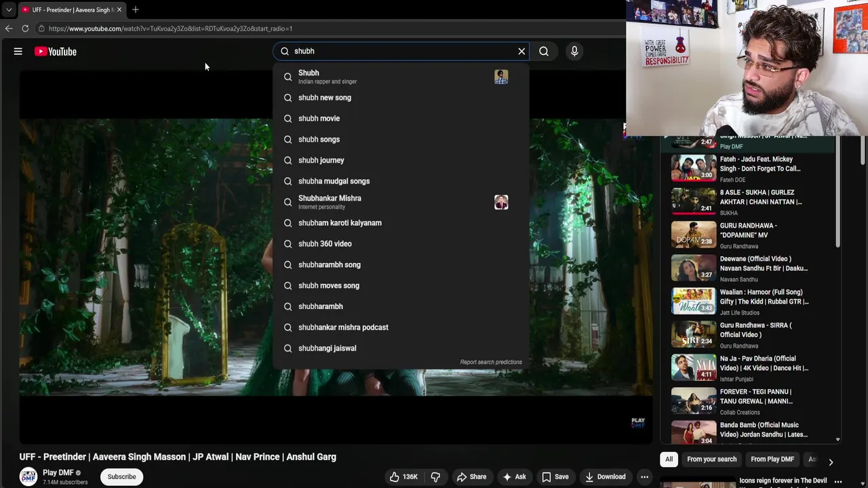The image size is (868, 488).
Task: Choose suggestion shubh songs
Action: [x=400, y=140]
